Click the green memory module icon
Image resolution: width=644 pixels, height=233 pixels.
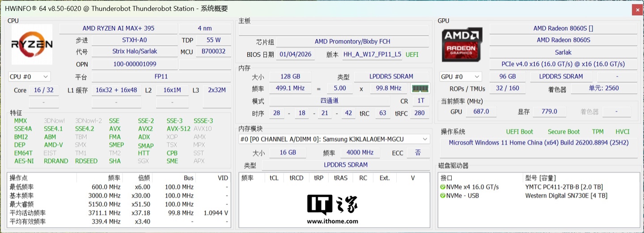click(x=420, y=88)
